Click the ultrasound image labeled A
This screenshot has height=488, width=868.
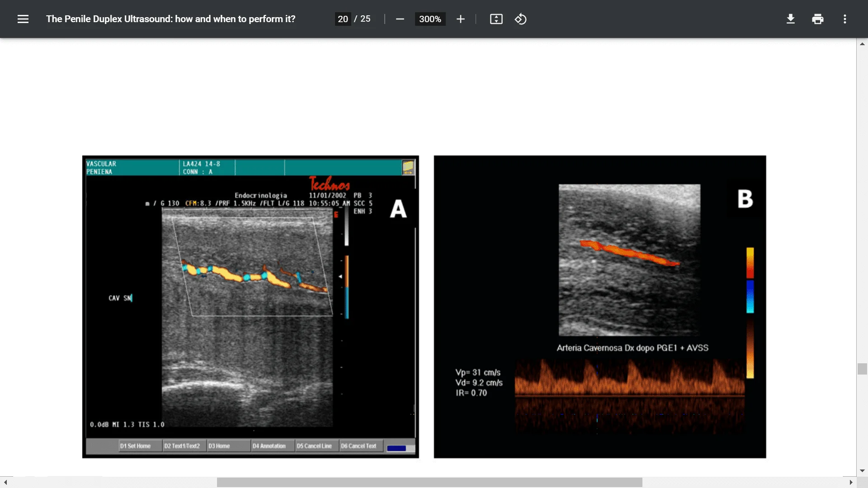[x=250, y=307]
